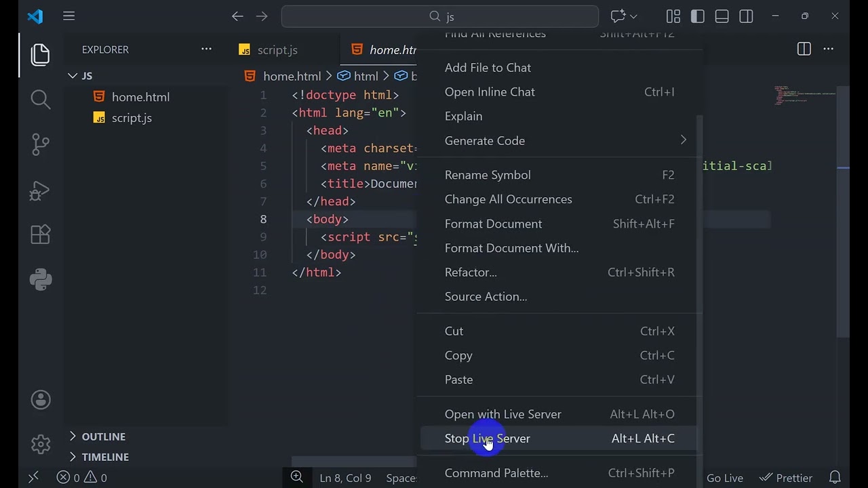Click Ln 8, Col 9 status entry

[x=345, y=478]
